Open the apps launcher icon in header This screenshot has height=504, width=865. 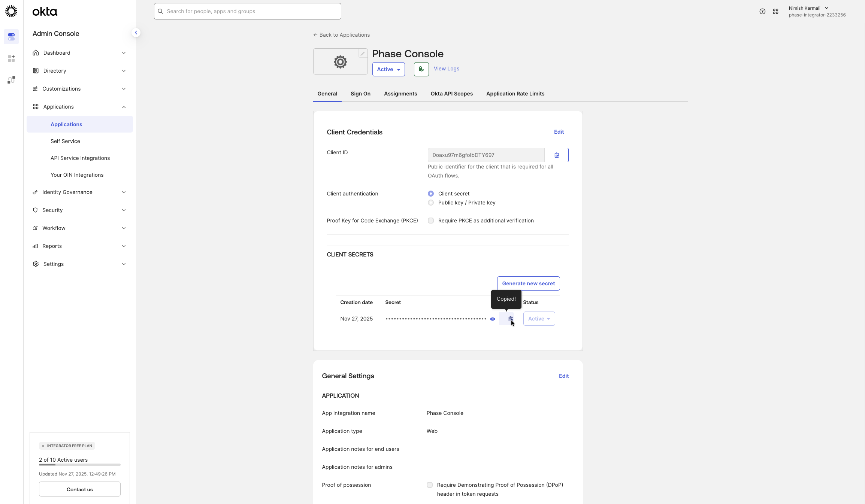click(x=775, y=12)
